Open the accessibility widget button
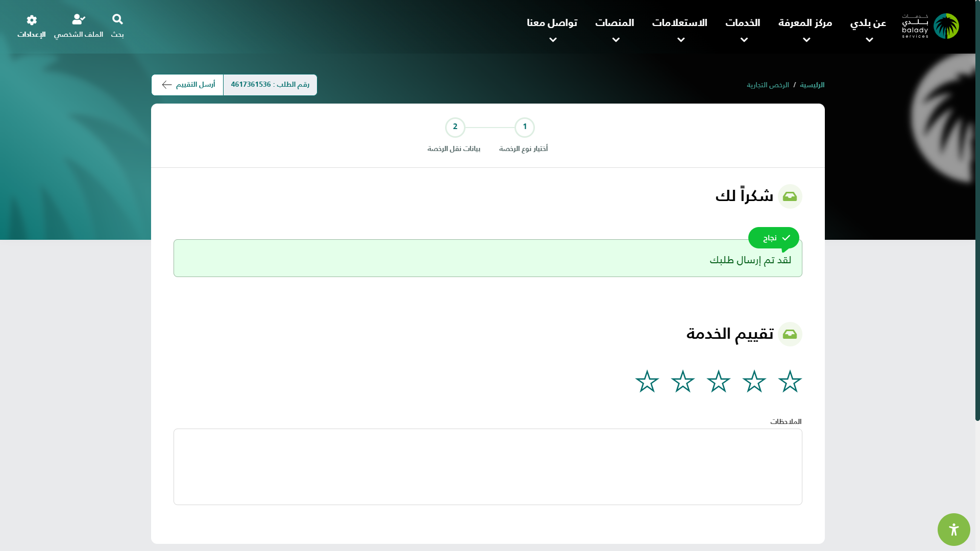Viewport: 980px width, 551px height. click(x=953, y=530)
